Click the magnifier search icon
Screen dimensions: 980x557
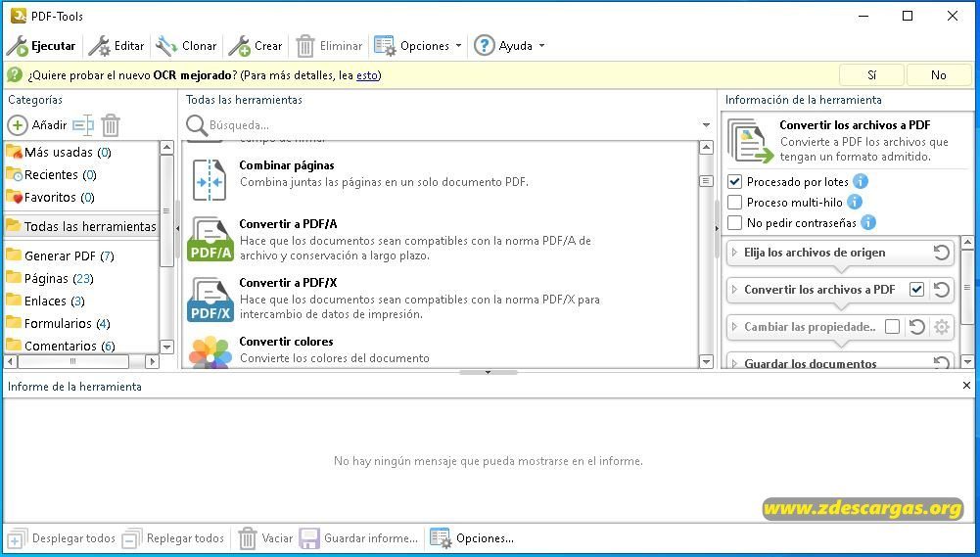pyautogui.click(x=196, y=125)
